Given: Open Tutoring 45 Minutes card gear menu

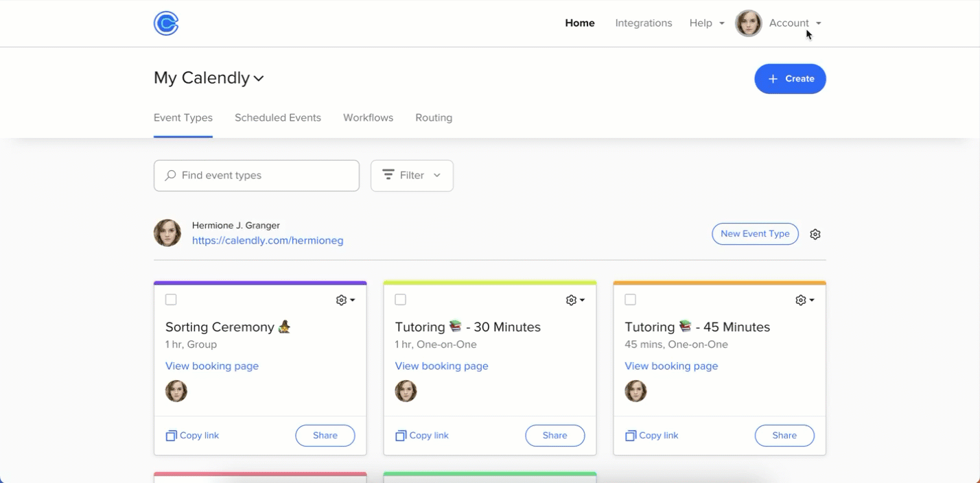Looking at the screenshot, I should click(805, 300).
